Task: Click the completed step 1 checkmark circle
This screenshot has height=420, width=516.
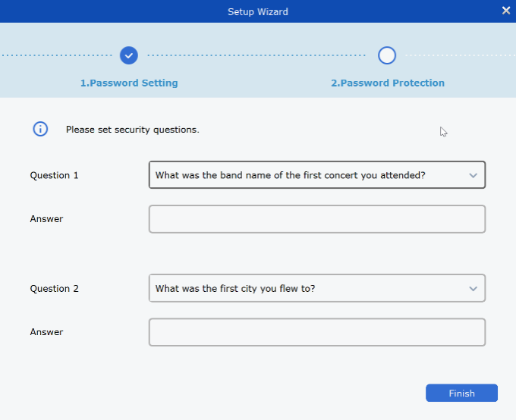Action: click(129, 55)
